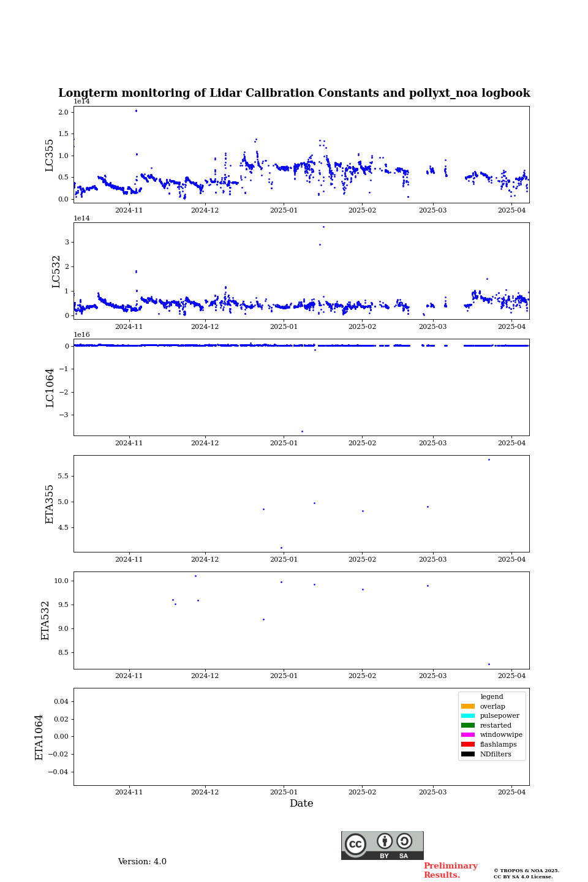The width and height of the screenshot is (588, 882).
Task: Click the orange overlap legend swatch
Action: [468, 706]
